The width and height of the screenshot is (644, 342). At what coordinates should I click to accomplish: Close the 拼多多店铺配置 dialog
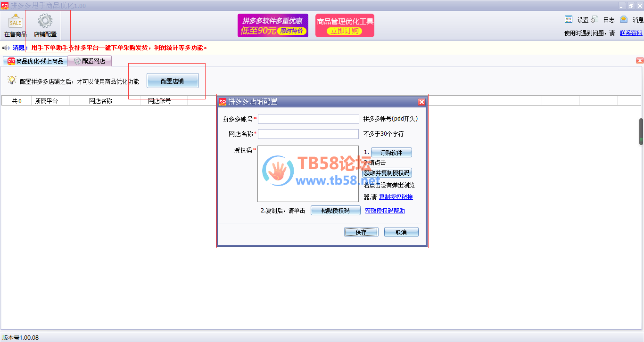coord(421,102)
